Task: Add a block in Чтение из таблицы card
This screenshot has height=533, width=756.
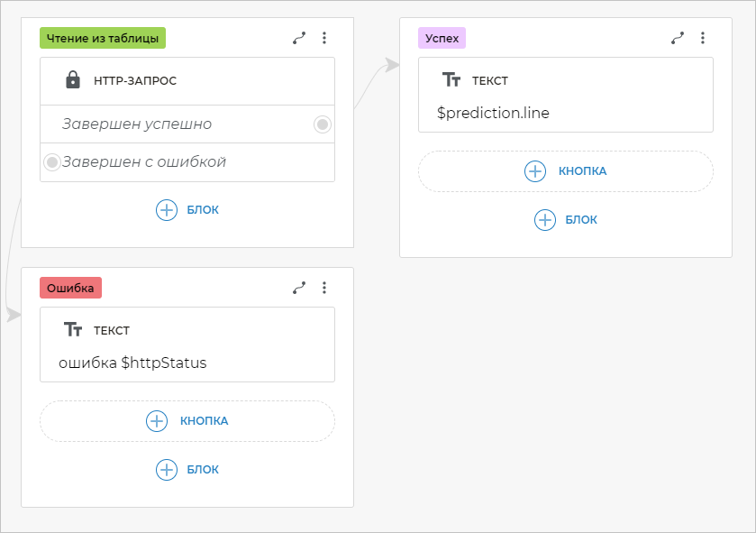Action: 187,210
